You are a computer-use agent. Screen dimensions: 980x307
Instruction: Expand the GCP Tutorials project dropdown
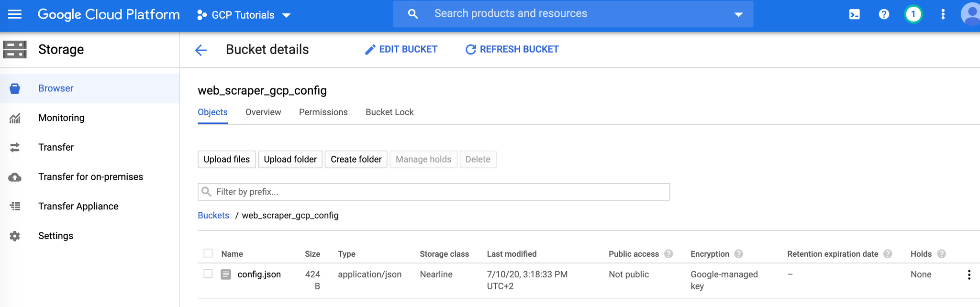(x=287, y=16)
